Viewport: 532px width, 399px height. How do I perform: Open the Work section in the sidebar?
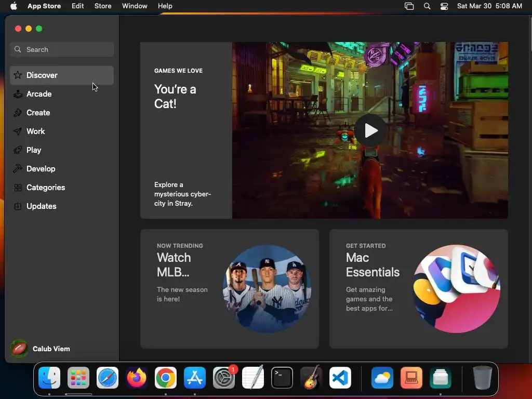point(62,131)
